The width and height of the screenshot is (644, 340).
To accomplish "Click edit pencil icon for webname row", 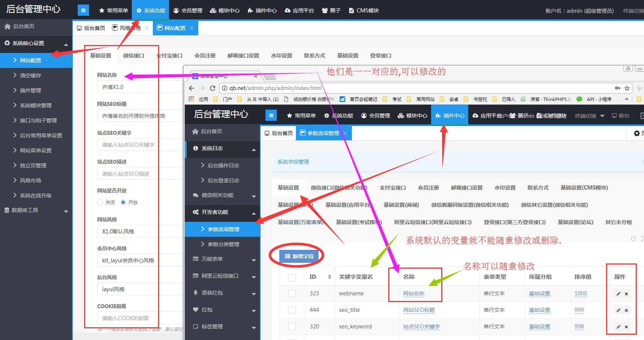I will tap(618, 294).
